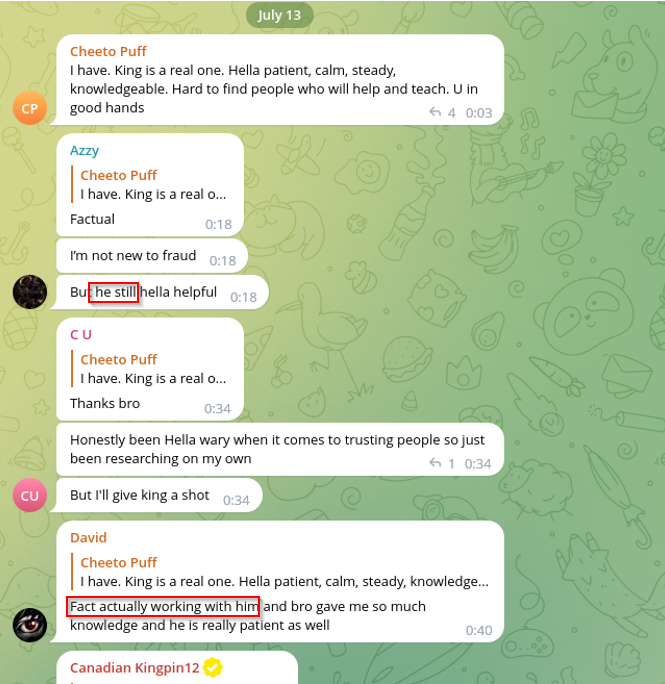
Task: Open Azzy's profile from sender name
Action: click(x=85, y=150)
